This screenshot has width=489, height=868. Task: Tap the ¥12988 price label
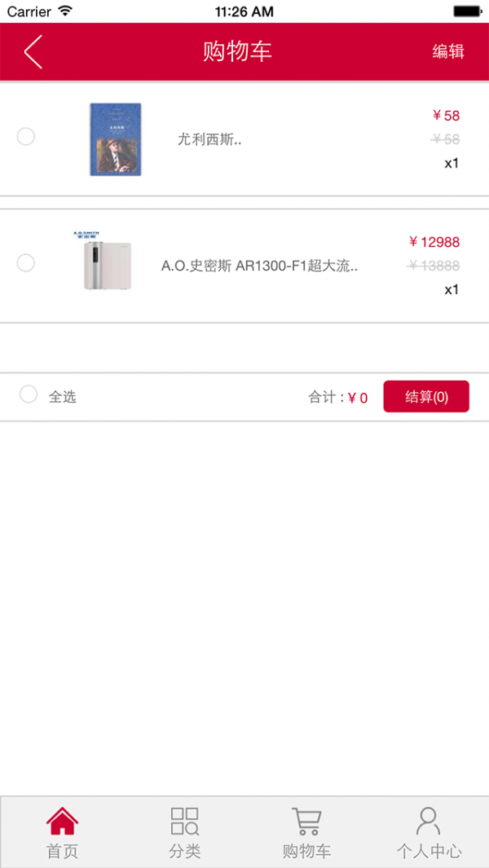(434, 242)
